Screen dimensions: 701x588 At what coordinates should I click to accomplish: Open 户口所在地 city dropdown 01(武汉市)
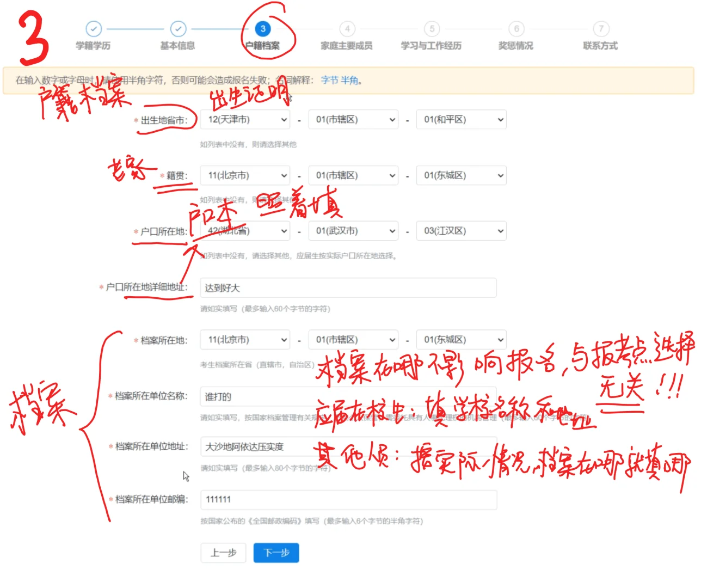click(353, 231)
